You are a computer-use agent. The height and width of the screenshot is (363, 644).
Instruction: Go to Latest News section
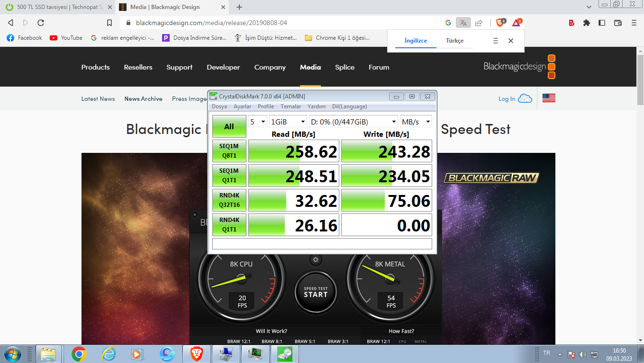tap(98, 99)
